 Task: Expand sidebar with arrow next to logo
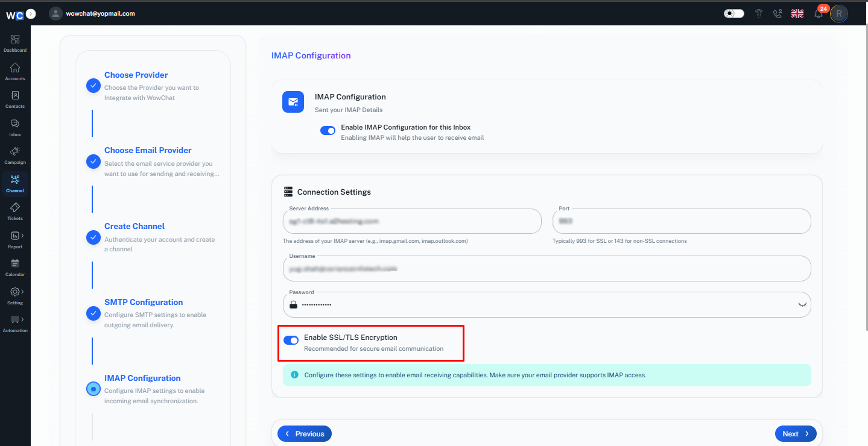click(x=31, y=13)
